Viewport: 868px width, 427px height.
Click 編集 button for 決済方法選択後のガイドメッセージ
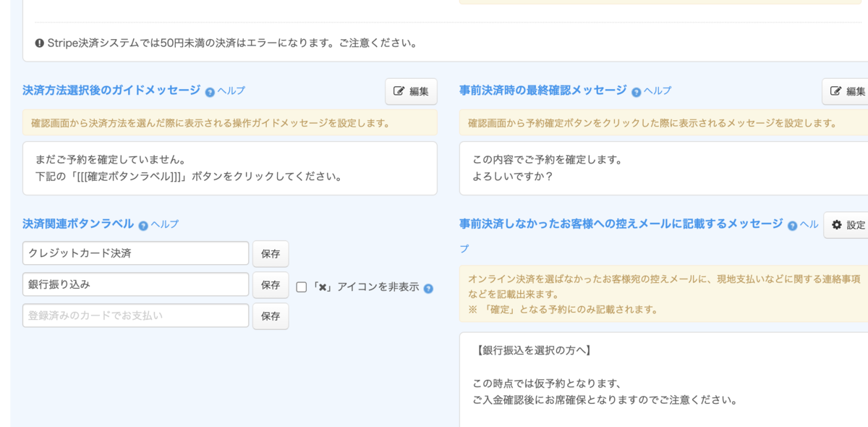point(411,91)
